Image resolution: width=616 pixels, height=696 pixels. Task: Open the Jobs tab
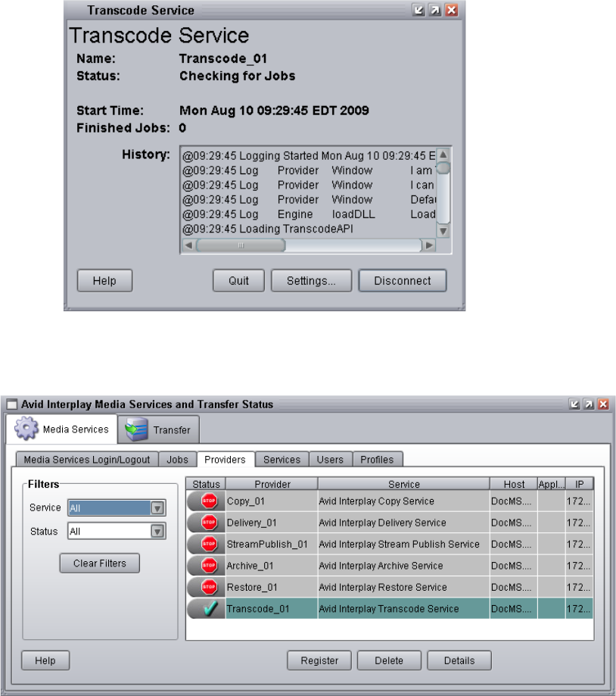tap(177, 460)
